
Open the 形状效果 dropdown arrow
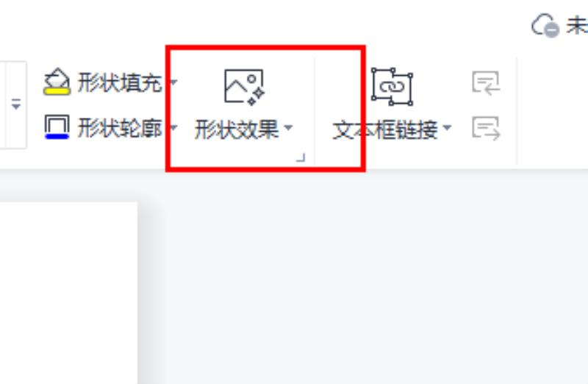pos(288,127)
